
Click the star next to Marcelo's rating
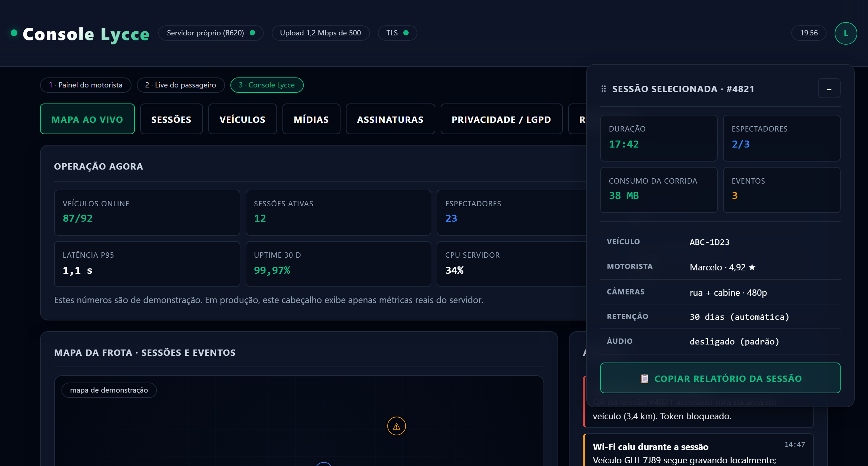tap(752, 267)
